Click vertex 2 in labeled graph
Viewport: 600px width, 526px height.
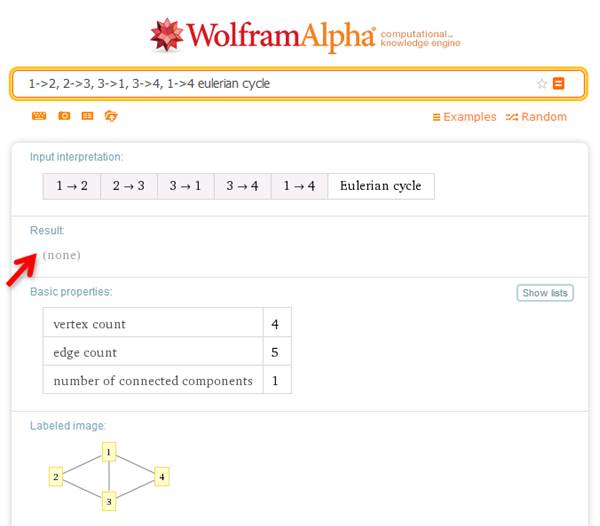pyautogui.click(x=56, y=477)
